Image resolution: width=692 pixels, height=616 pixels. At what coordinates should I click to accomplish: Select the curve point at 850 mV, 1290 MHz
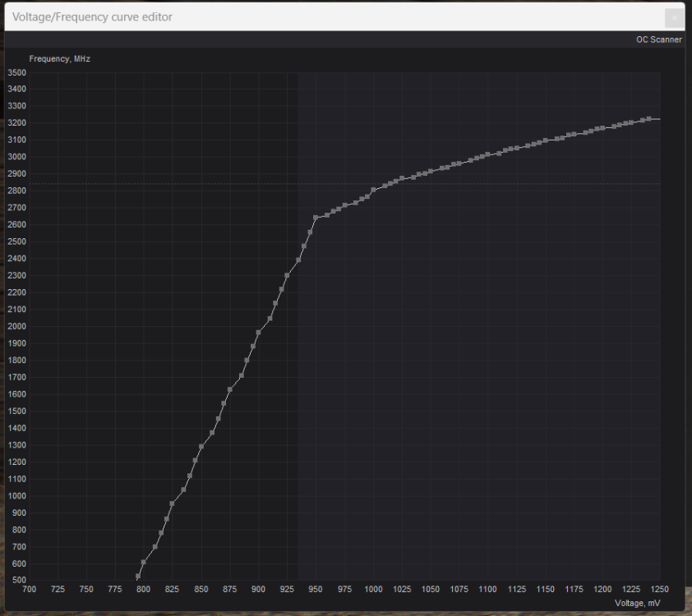(201, 447)
